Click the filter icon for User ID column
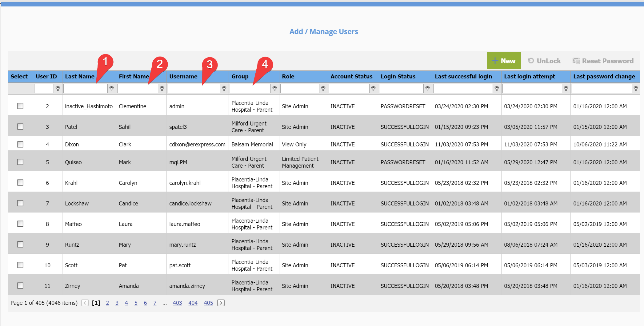644x326 pixels. pyautogui.click(x=58, y=89)
